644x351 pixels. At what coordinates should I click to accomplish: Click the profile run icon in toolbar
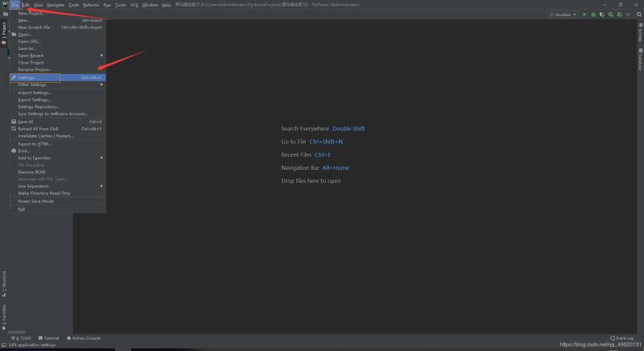(611, 14)
